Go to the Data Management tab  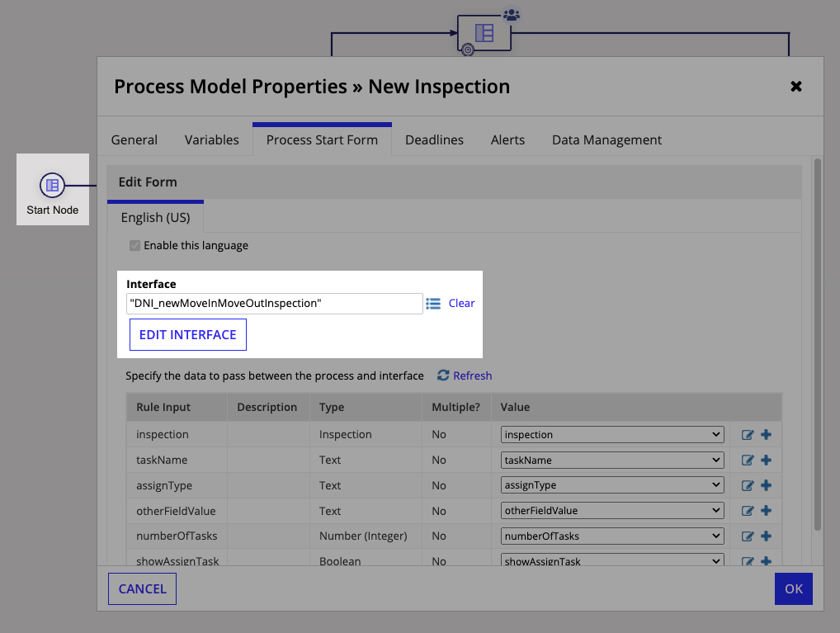(607, 140)
